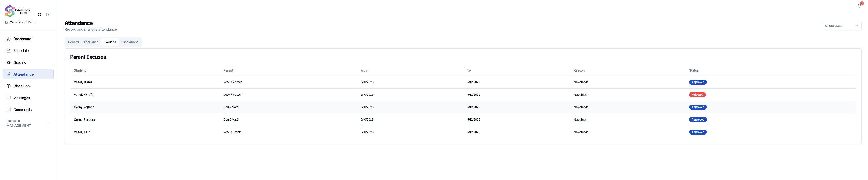Click the Dashboard grid icon
This screenshot has width=868, height=180.
click(9, 39)
